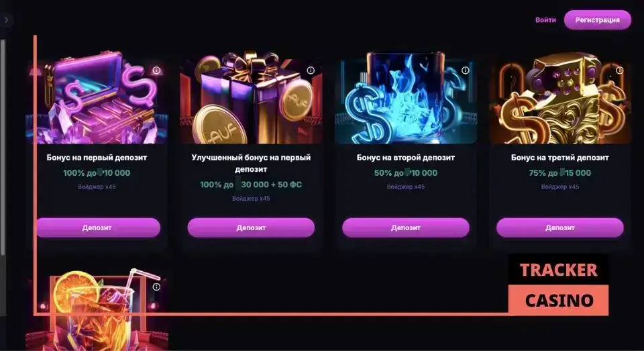
Task: Open info icon on first deposit bonus card
Action: click(156, 70)
